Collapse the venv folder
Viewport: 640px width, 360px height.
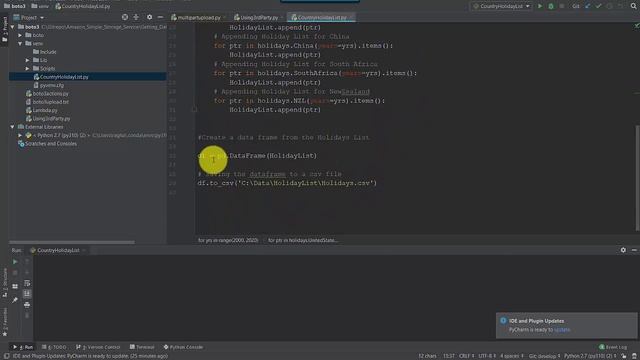click(20, 43)
